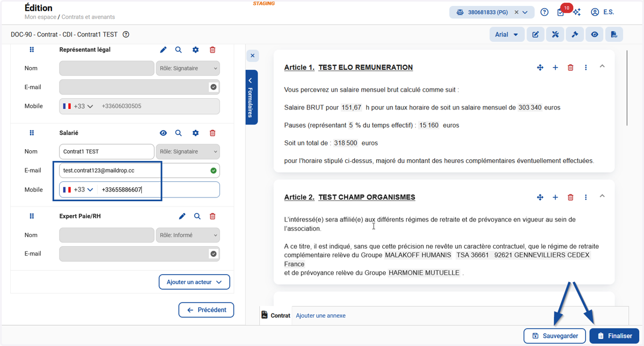This screenshot has width=644, height=346.
Task: Open the Ajouter un acteur dropdown button
Action: [x=194, y=282]
